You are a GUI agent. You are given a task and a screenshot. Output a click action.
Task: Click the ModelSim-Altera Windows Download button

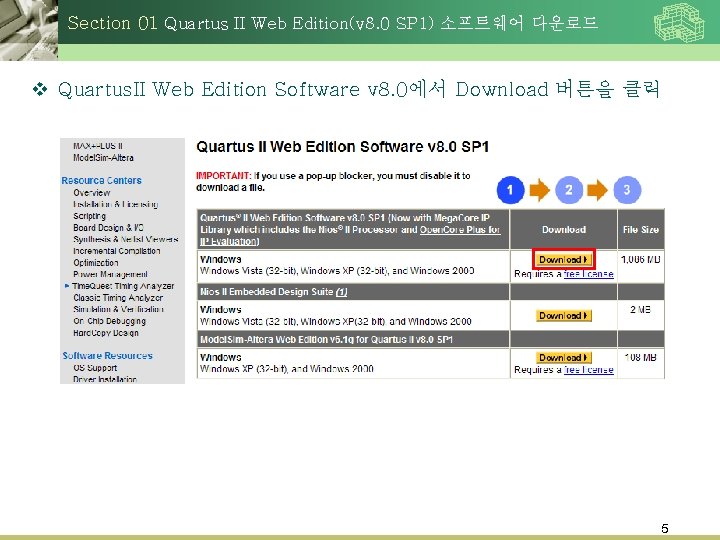[x=563, y=357]
